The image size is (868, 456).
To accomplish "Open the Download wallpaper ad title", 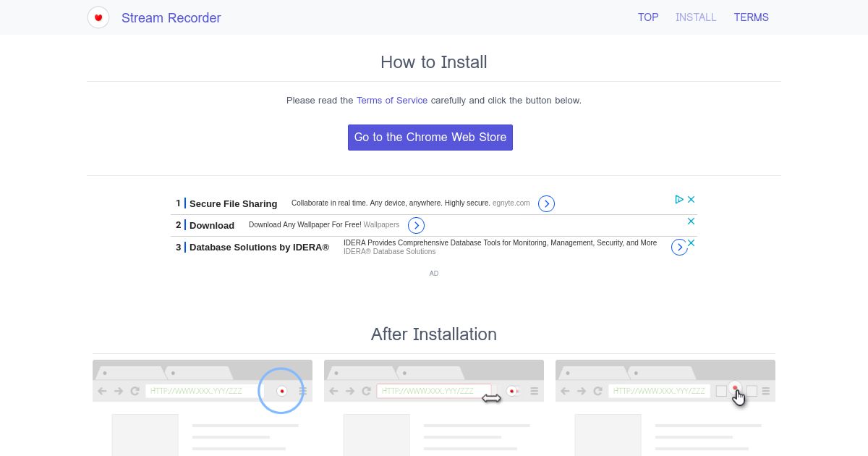I will point(212,226).
